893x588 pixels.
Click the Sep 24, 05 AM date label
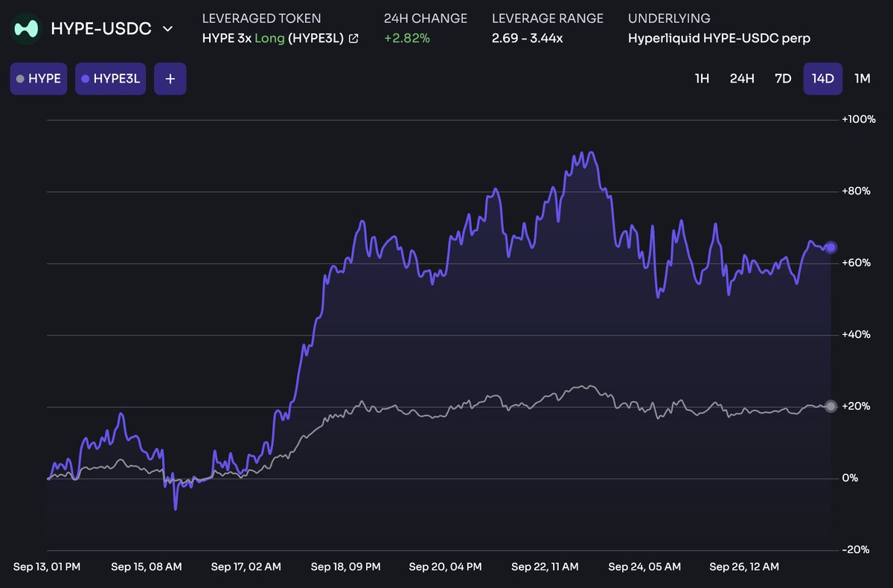click(x=644, y=567)
